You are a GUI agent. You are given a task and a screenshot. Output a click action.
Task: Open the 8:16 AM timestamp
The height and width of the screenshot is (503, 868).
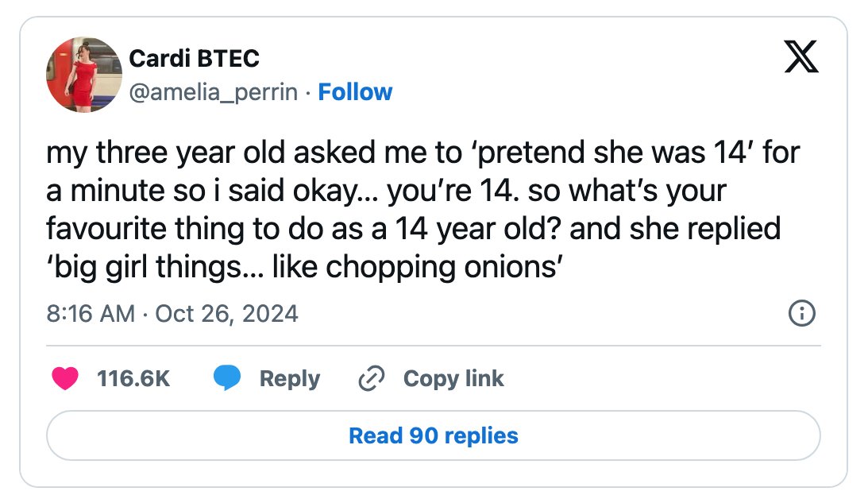[91, 314]
